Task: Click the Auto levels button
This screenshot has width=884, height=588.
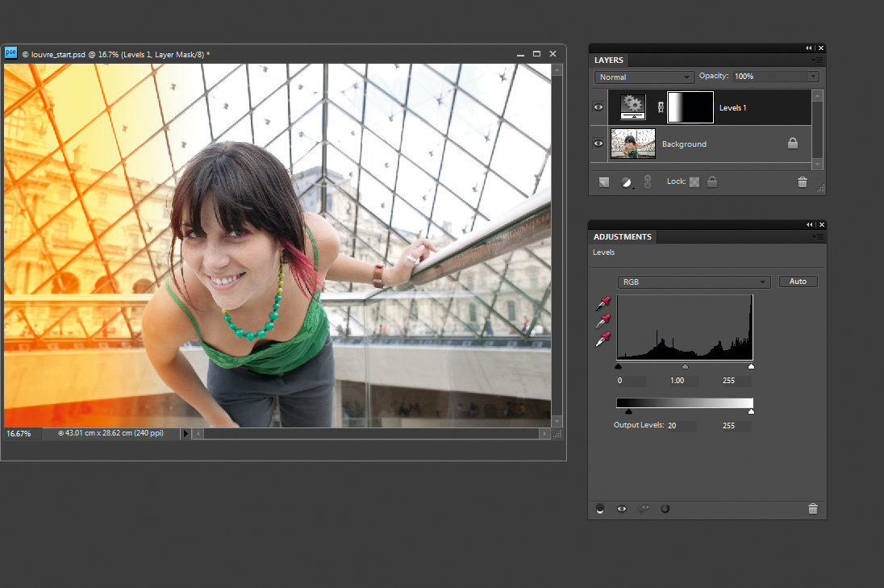Action: tap(798, 281)
